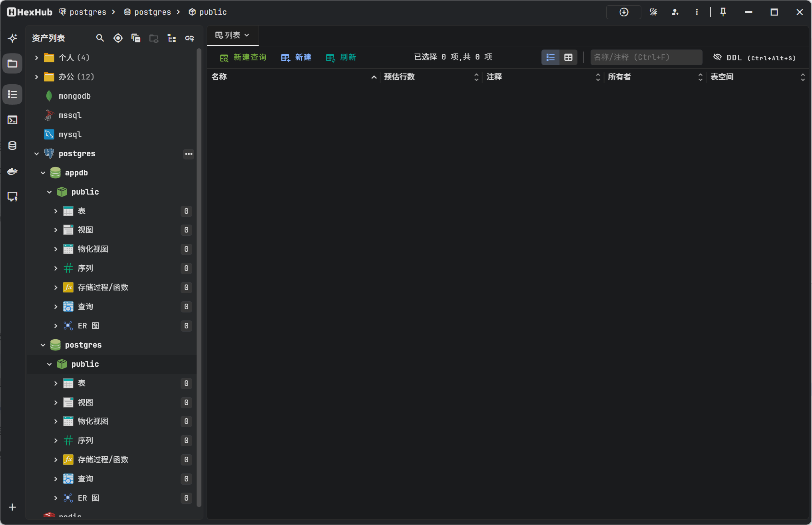
Task: Switch to grid view mode toggle
Action: pyautogui.click(x=568, y=57)
